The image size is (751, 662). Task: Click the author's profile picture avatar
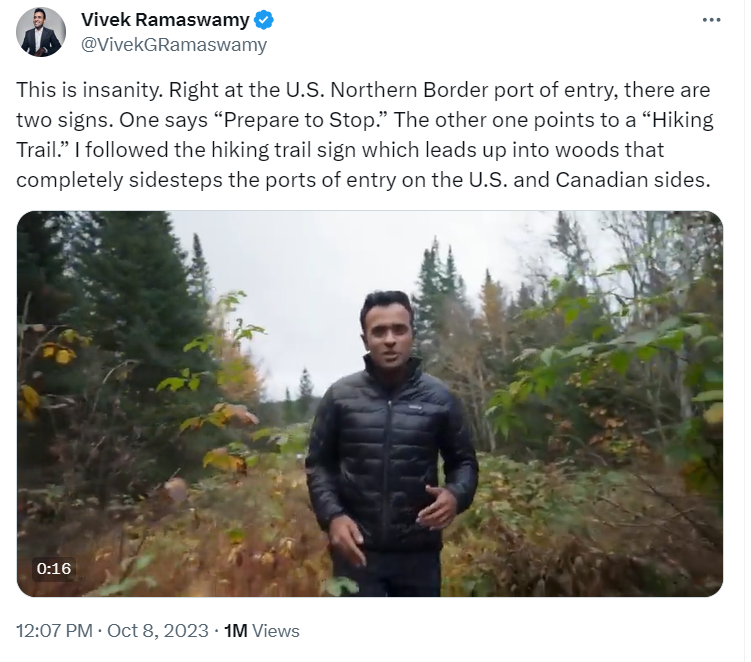tap(41, 32)
